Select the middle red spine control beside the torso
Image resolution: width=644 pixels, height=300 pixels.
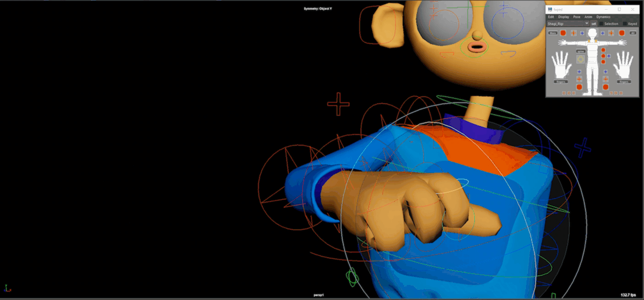point(603,56)
